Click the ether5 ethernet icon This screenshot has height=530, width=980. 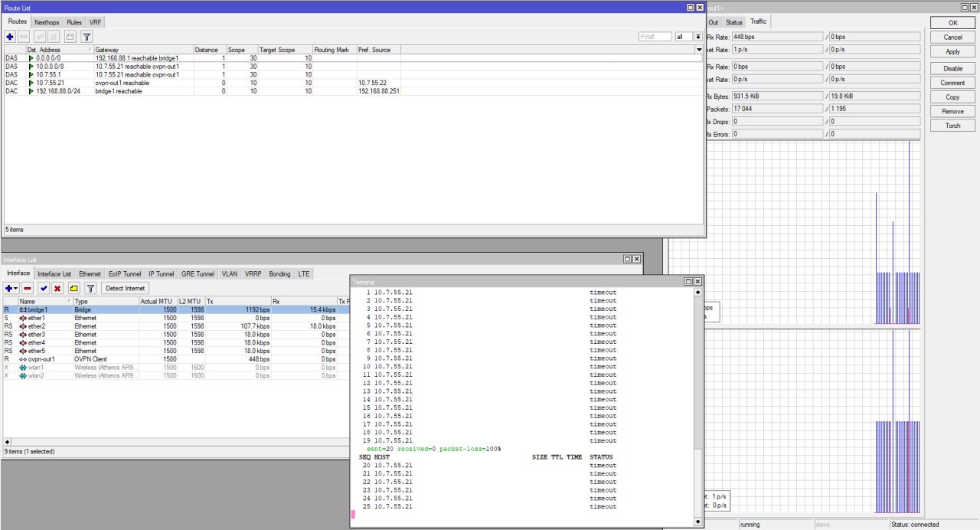23,351
